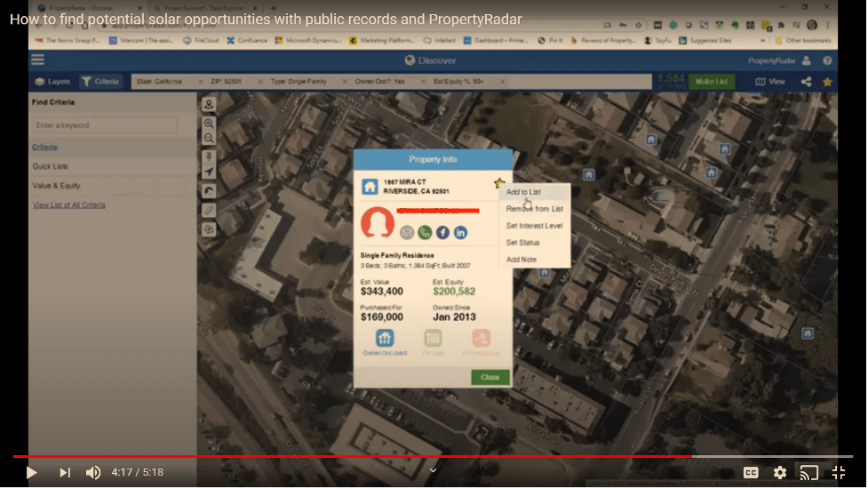Cast the video to a TV
Screen dimensions: 868x489
pos(808,472)
